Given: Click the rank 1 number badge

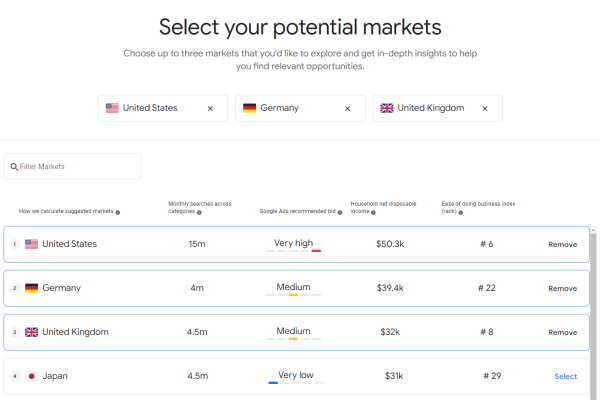Looking at the screenshot, I should pos(15,244).
